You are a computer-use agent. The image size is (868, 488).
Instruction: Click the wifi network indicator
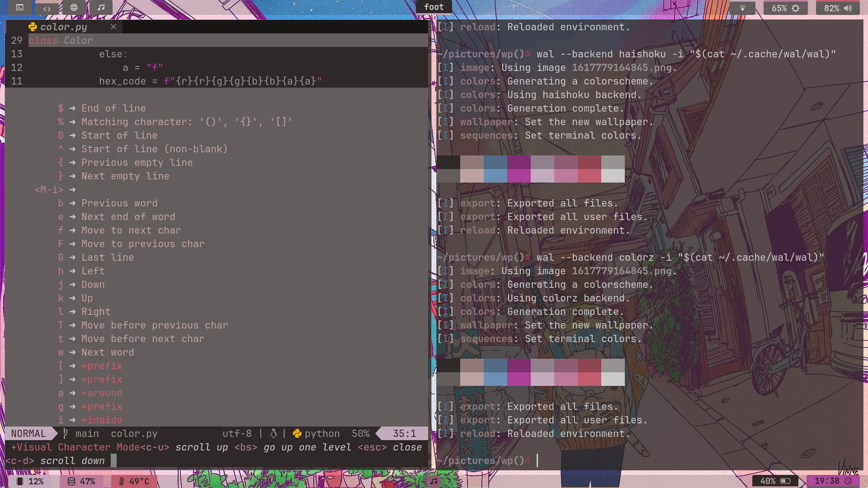[742, 8]
